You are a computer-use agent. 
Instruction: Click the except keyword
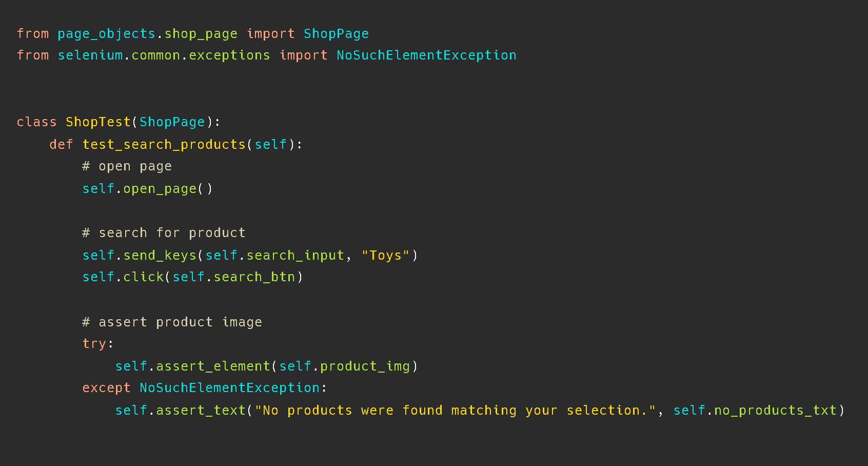point(106,388)
